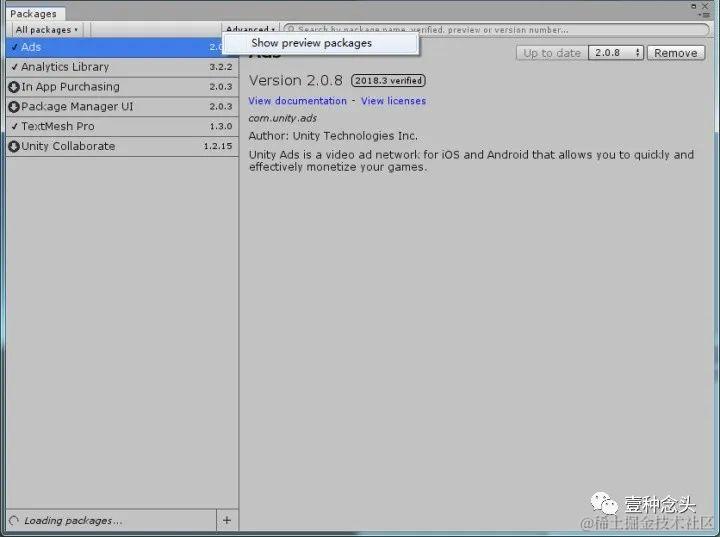Image resolution: width=720 pixels, height=537 pixels.
Task: Open the All packages filter dropdown
Action: (46, 30)
